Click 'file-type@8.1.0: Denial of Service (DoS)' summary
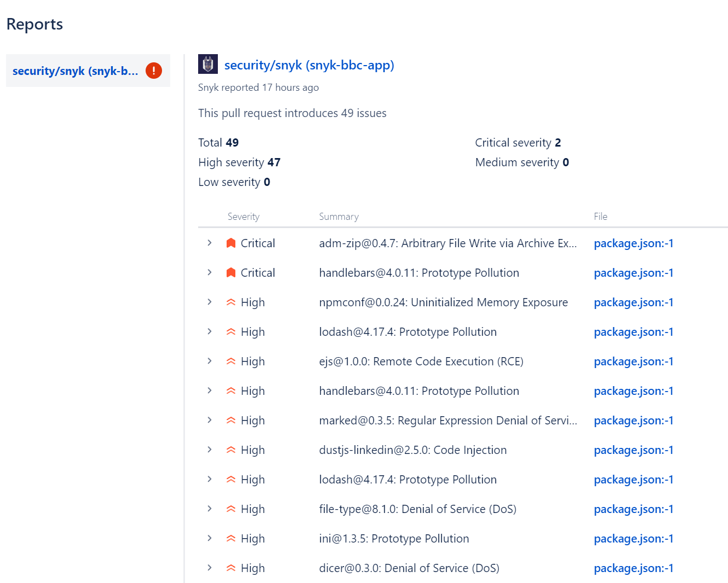728x583 pixels. (x=418, y=509)
